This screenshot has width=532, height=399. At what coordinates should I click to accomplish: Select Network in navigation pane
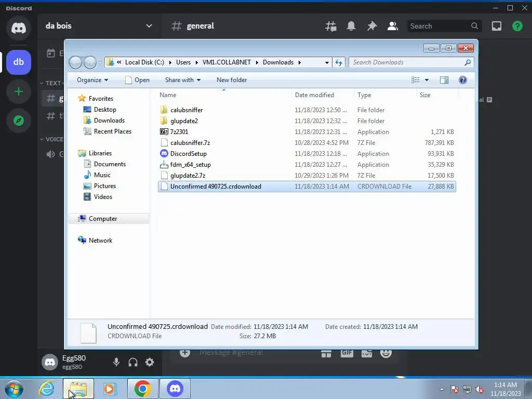tap(100, 240)
